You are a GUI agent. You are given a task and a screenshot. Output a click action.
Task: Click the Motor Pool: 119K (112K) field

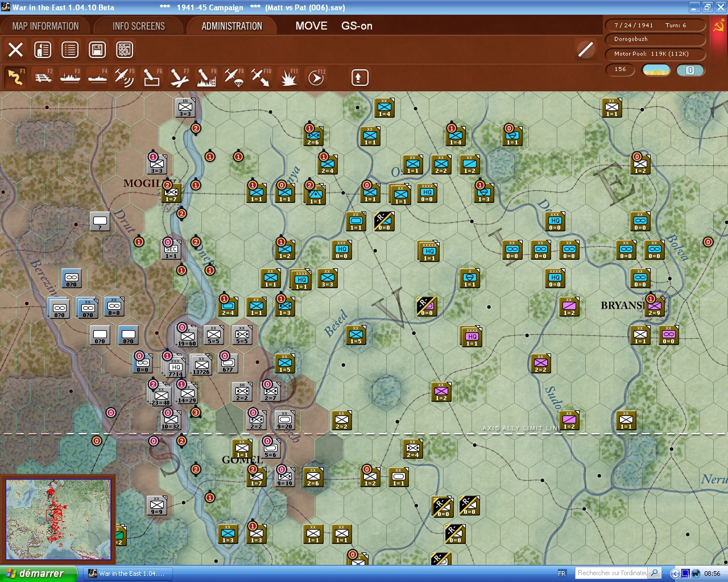click(656, 54)
